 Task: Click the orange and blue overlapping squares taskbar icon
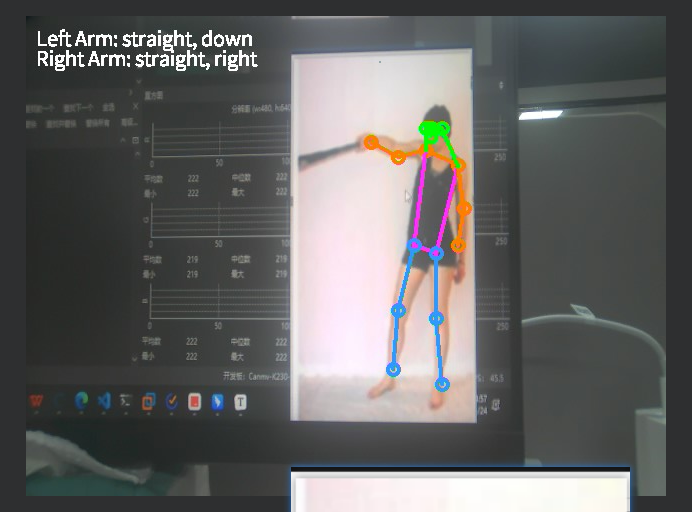149,401
